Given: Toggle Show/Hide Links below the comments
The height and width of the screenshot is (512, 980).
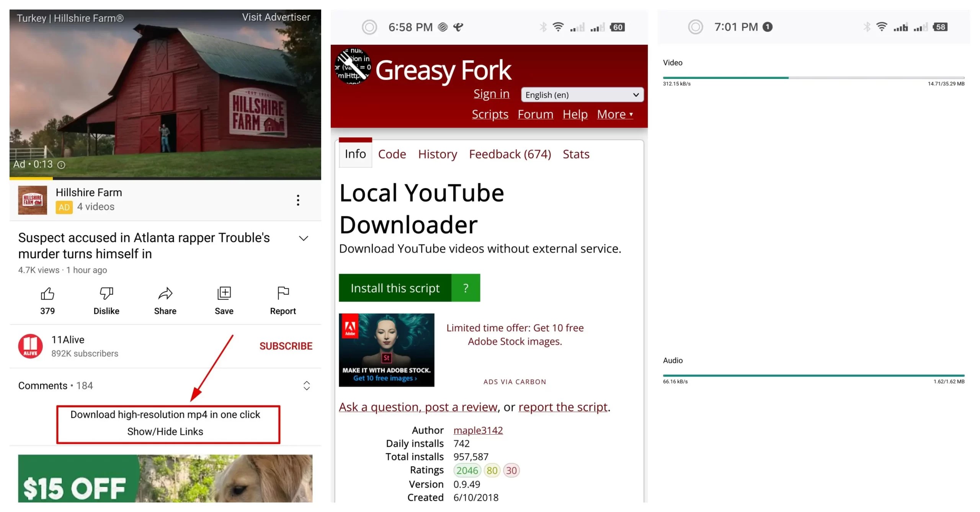Looking at the screenshot, I should click(165, 431).
